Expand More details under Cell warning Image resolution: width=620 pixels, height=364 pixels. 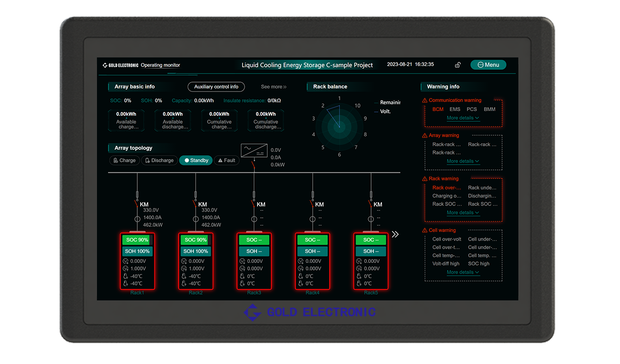[x=463, y=272]
